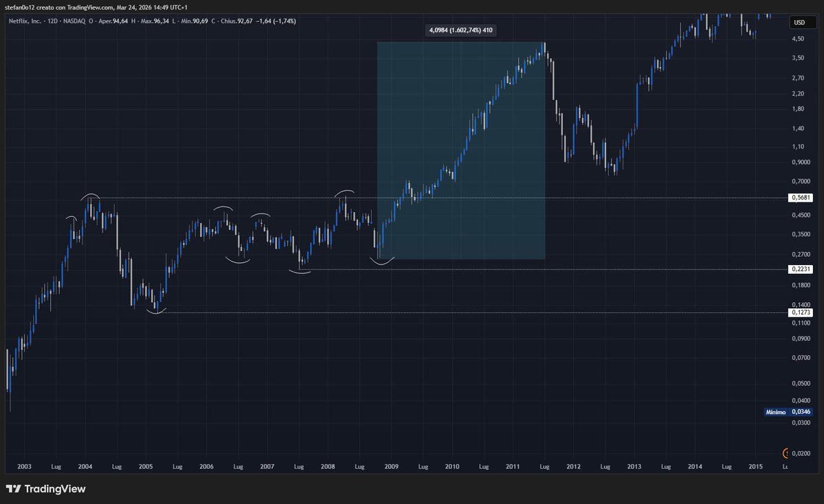
Task: Click the 0,3500 price scale label
Action: (x=801, y=234)
